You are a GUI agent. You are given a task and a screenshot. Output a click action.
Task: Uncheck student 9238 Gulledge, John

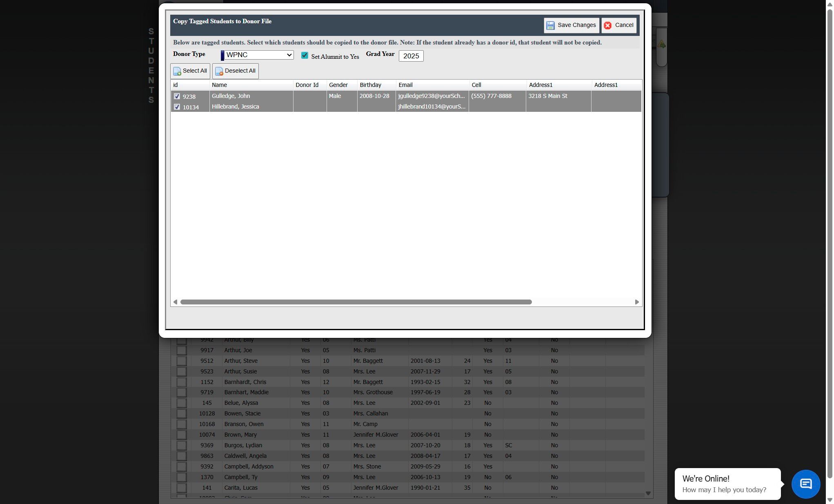click(x=177, y=96)
